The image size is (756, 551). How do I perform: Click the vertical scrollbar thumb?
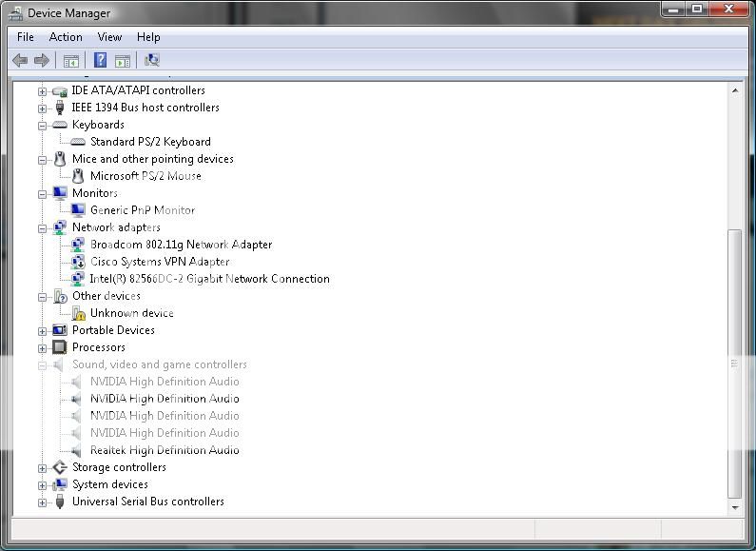click(x=734, y=362)
